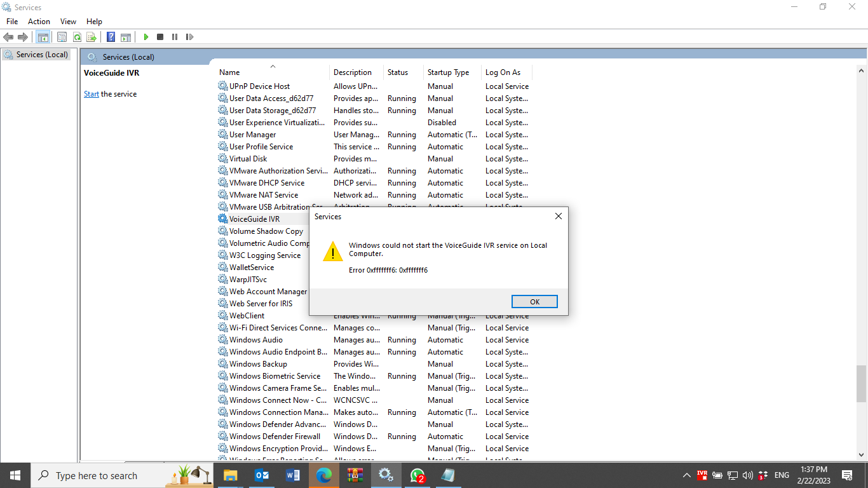This screenshot has height=488, width=868.
Task: Select the User Manager service row
Action: [374, 135]
